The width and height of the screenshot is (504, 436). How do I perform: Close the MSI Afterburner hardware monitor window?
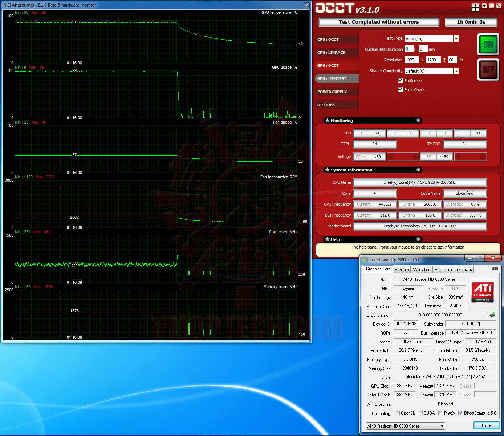coord(306,5)
